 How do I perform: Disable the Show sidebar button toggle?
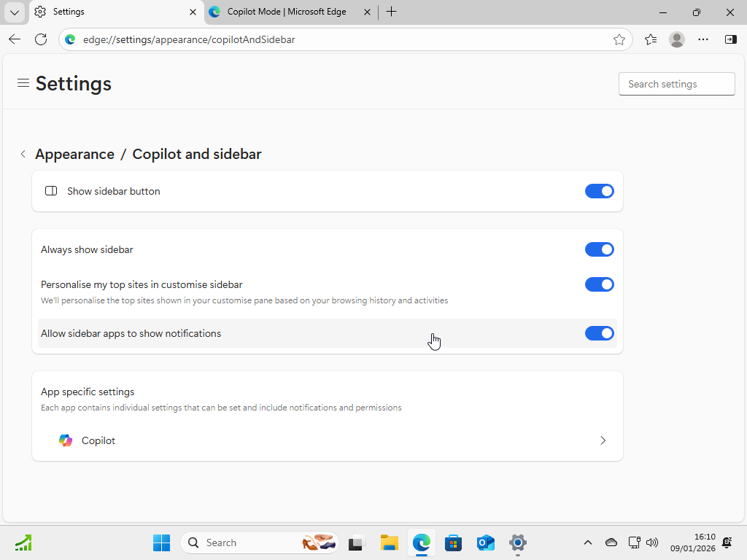click(x=599, y=191)
